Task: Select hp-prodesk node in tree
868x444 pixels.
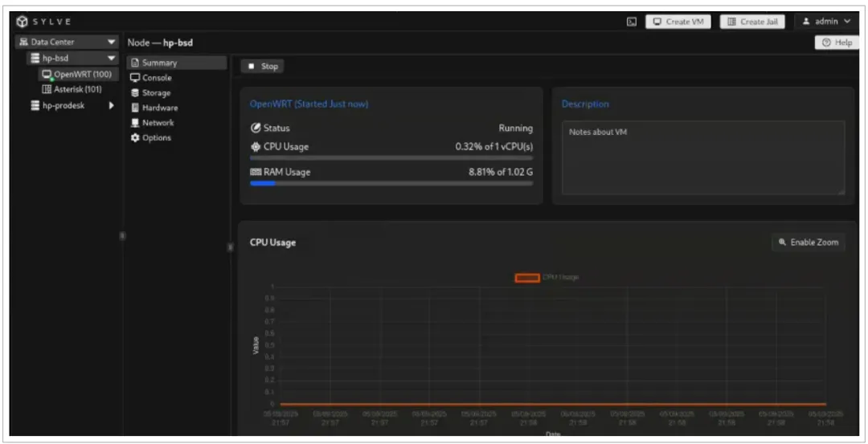Action: (x=72, y=106)
